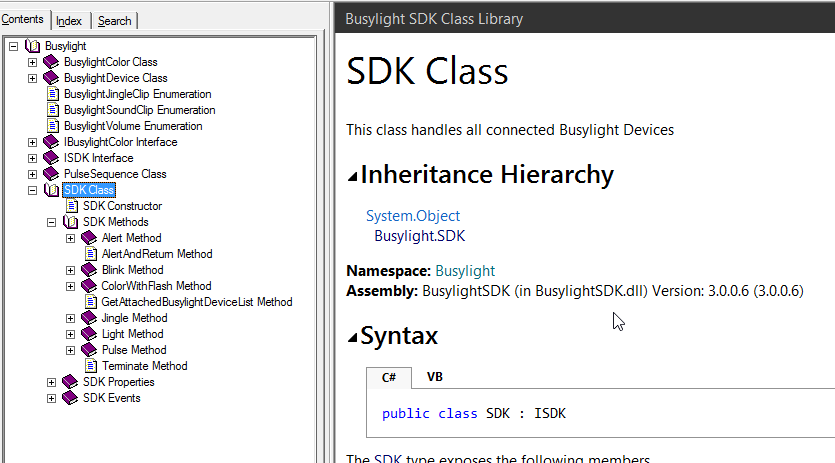
Task: Click the purple book icon beside BusylightDevice Class
Action: click(x=51, y=78)
